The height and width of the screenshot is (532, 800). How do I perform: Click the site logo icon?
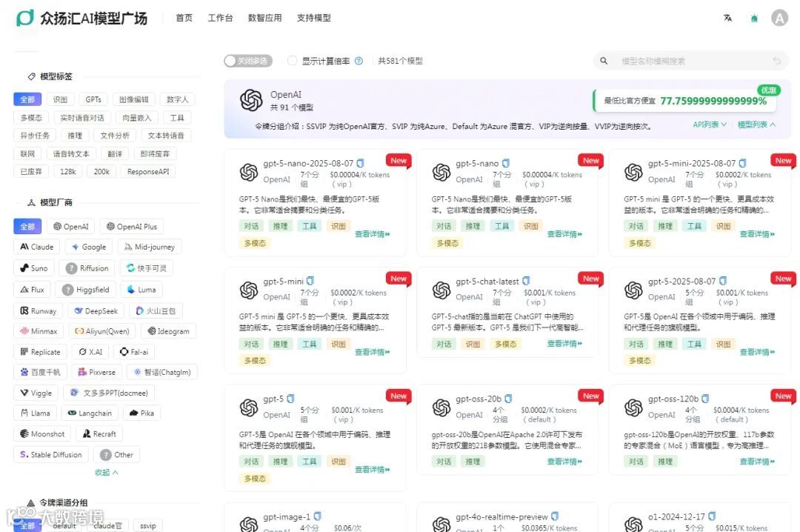tap(25, 18)
